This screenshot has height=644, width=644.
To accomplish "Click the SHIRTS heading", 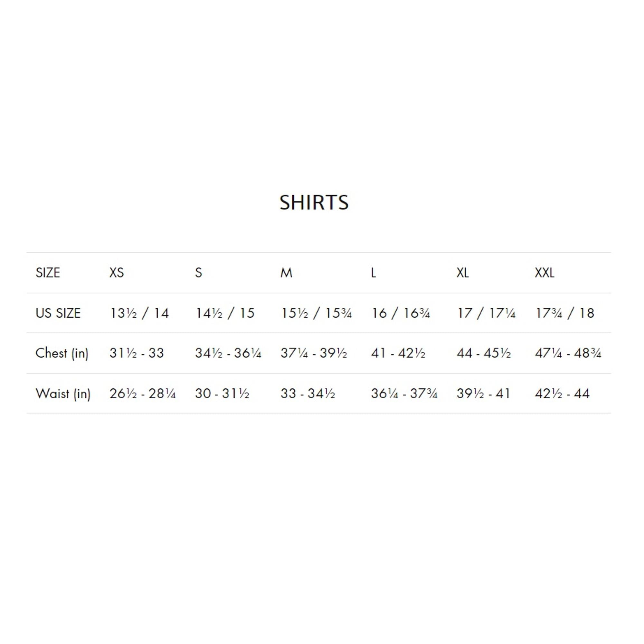I will 314,202.
